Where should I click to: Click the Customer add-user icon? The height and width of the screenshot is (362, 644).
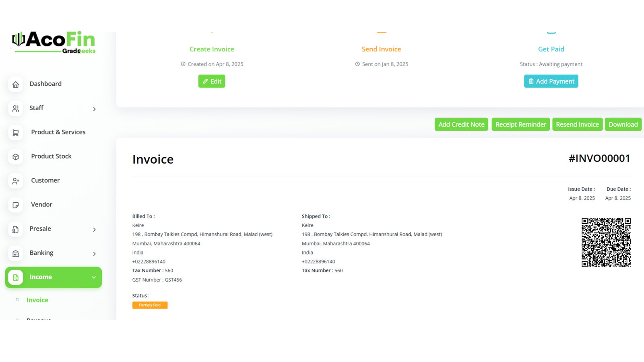click(x=16, y=181)
